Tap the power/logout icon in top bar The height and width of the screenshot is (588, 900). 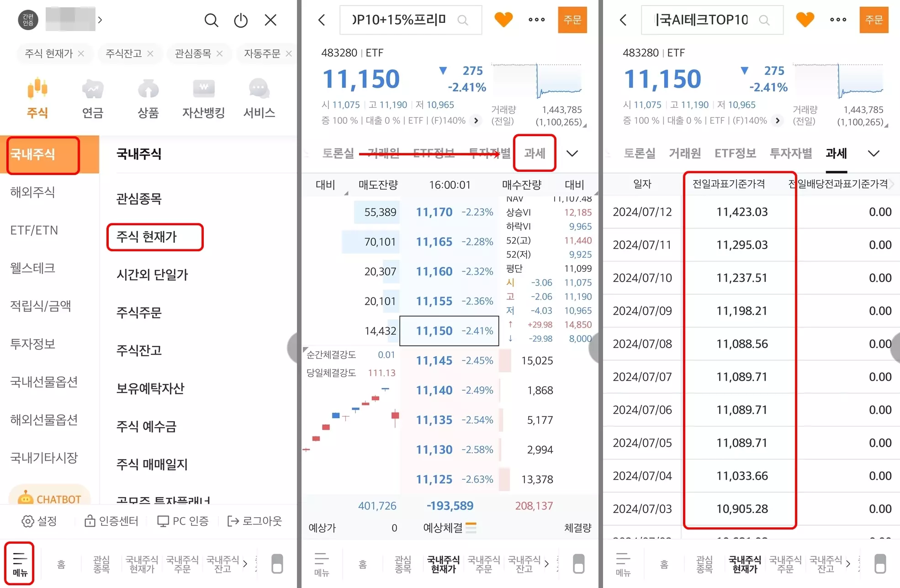[240, 20]
